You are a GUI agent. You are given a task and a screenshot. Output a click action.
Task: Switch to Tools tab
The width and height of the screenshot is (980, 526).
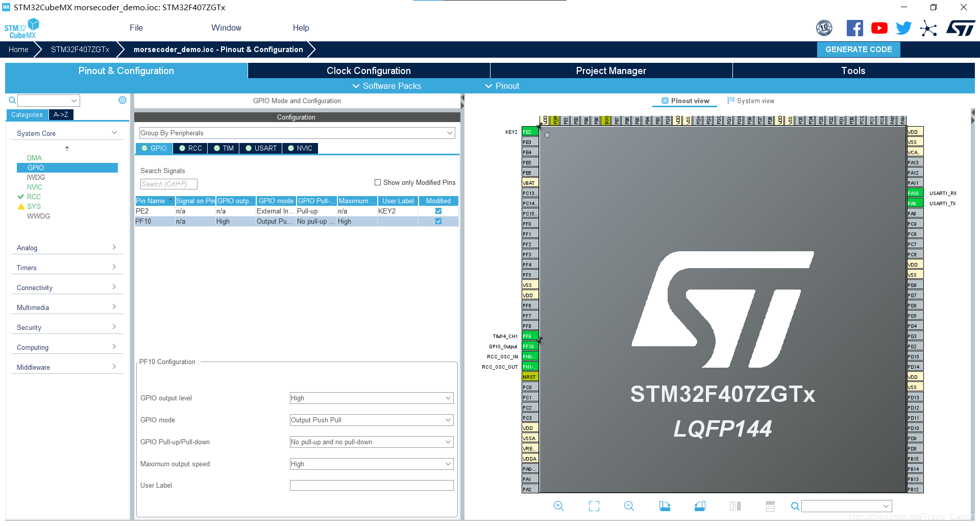(x=853, y=70)
